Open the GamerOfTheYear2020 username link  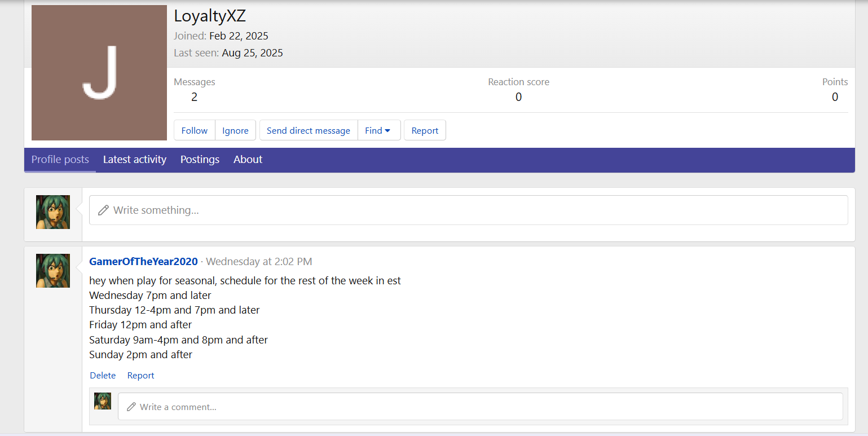click(x=143, y=262)
